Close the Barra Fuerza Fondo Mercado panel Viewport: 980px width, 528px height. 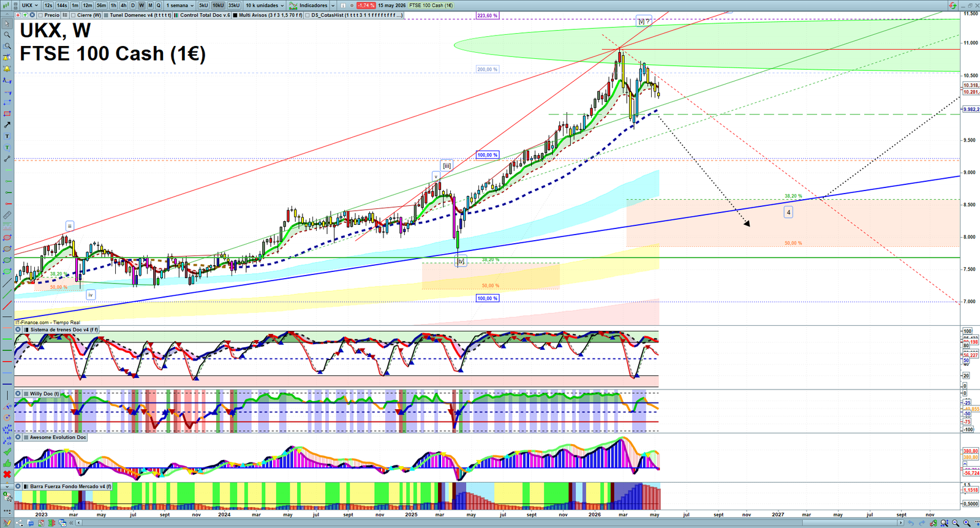point(18,486)
